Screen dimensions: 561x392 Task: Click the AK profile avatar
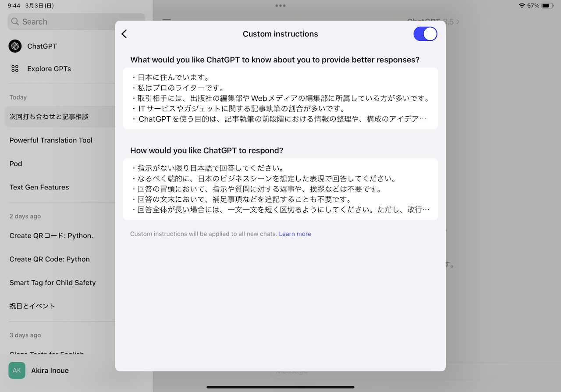(17, 371)
